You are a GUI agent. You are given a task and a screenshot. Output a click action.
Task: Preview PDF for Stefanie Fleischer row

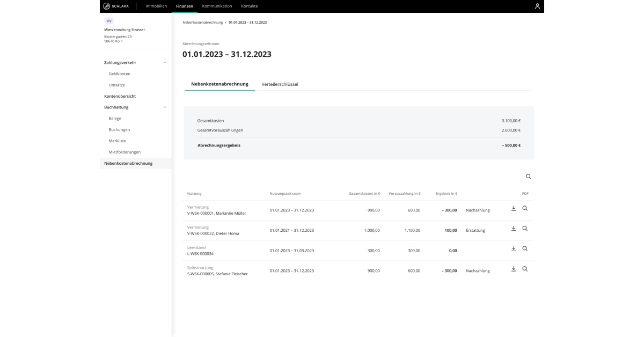click(525, 269)
